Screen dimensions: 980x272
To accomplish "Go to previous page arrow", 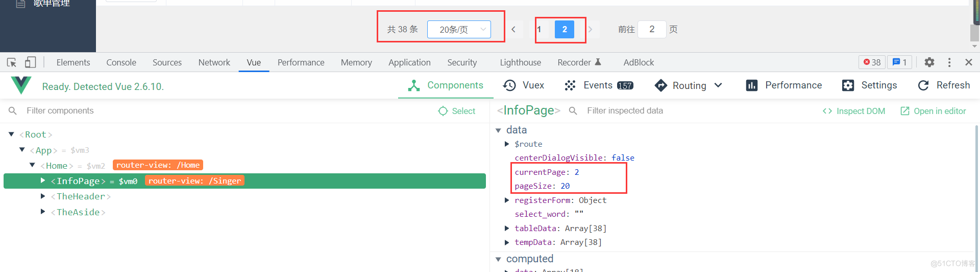I will (513, 30).
